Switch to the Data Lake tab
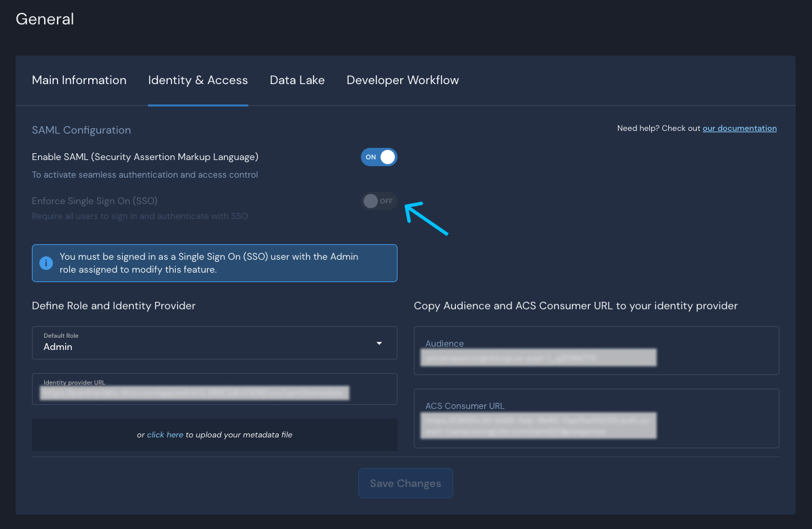 pyautogui.click(x=297, y=80)
